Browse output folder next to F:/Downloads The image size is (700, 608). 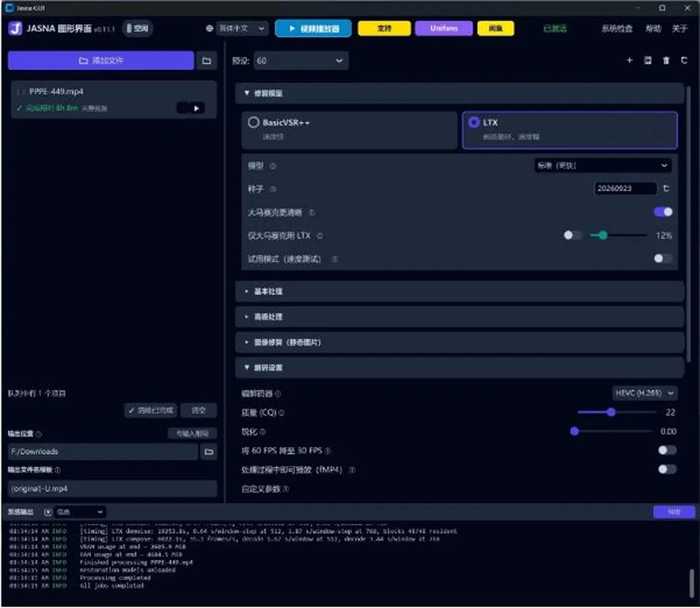click(x=209, y=452)
